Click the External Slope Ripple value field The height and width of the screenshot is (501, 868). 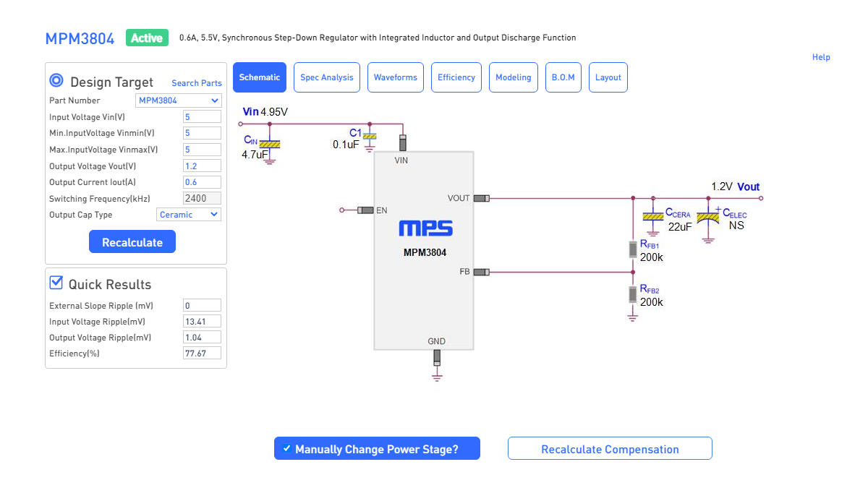(202, 306)
